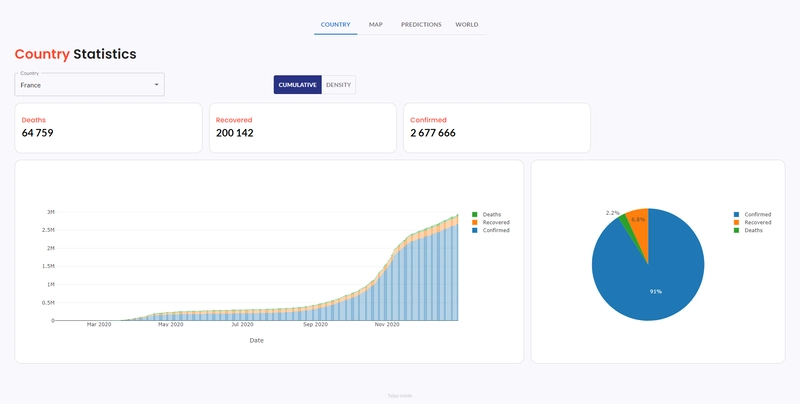Click the green Deaths legend color square in bar chart

tap(474, 215)
